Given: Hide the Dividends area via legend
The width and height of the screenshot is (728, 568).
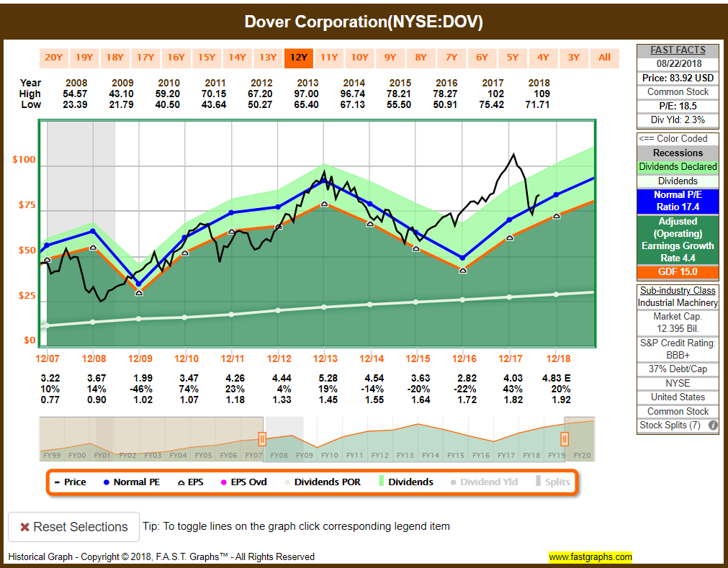Looking at the screenshot, I should [406, 482].
